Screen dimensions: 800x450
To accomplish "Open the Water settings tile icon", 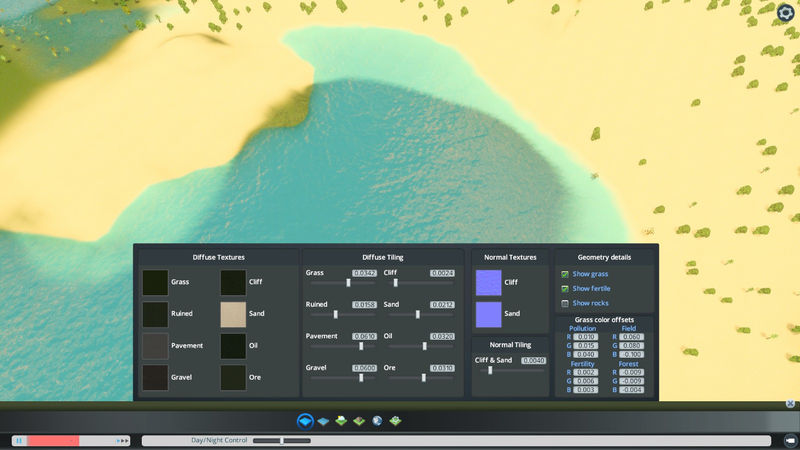I will tap(324, 421).
